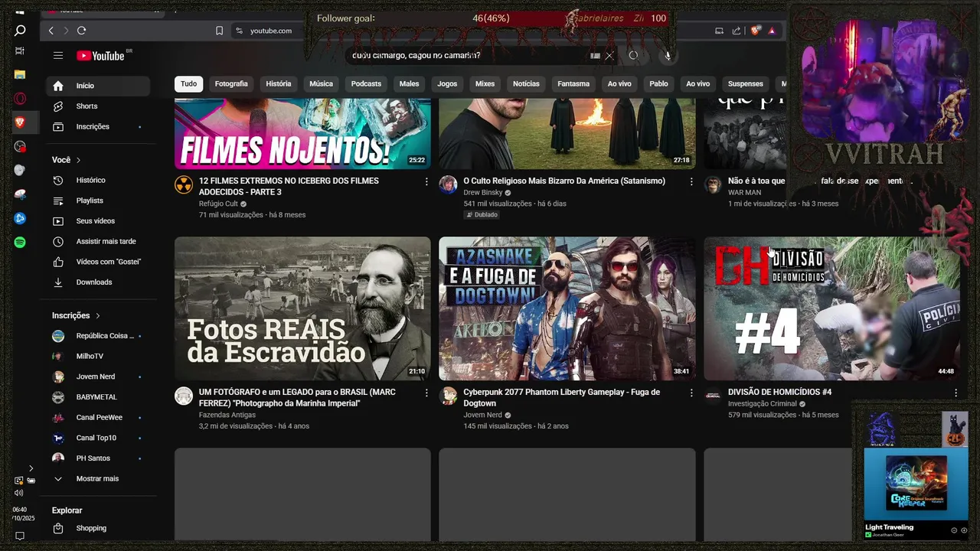Open Seus vídeos in the sidebar
Viewport: 980px width, 551px height.
click(x=98, y=221)
